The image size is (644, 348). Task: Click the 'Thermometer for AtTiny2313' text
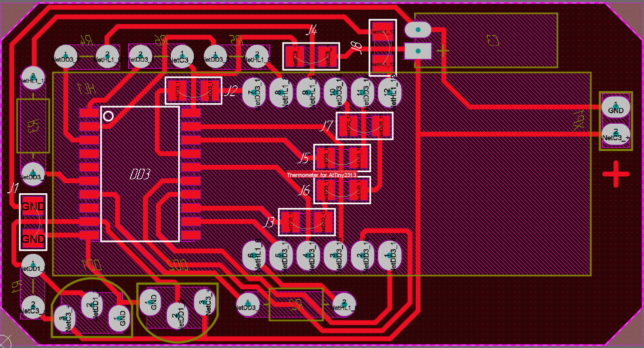321,176
